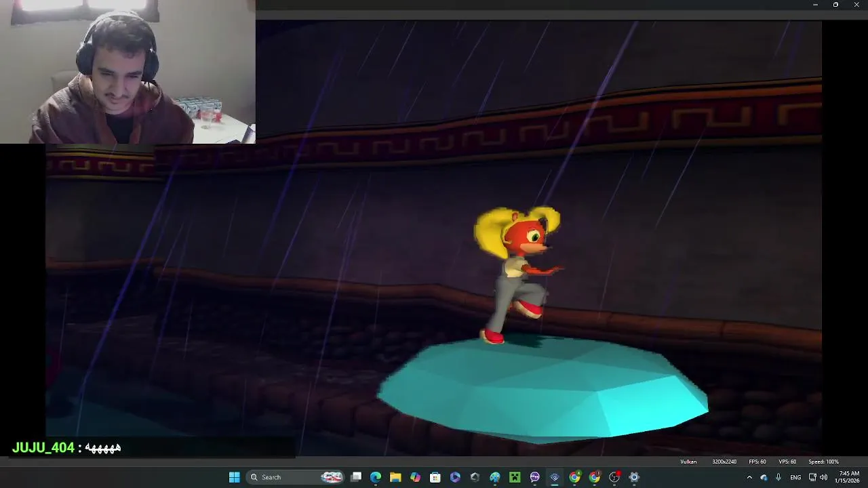Open the Clipchamp icon on the taskbar

tap(455, 477)
